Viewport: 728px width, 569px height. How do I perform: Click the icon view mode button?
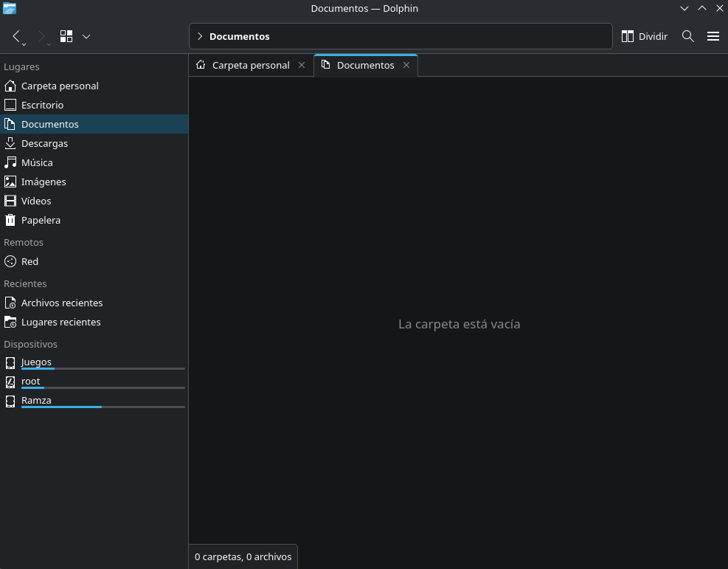tap(66, 36)
